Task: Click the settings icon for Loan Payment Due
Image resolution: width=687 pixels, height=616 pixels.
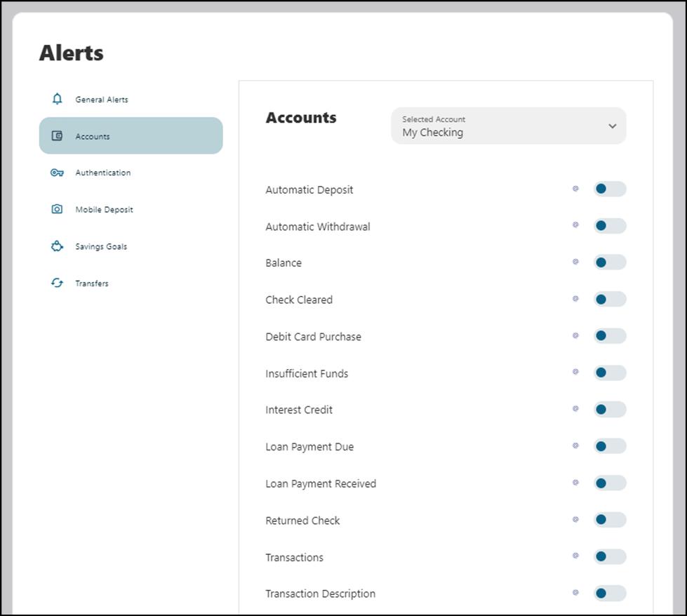Action: [x=575, y=446]
